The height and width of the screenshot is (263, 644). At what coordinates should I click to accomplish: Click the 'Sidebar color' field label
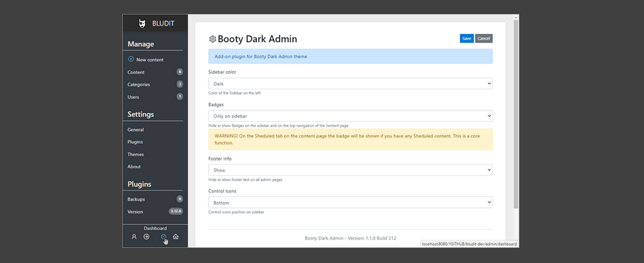click(x=222, y=72)
